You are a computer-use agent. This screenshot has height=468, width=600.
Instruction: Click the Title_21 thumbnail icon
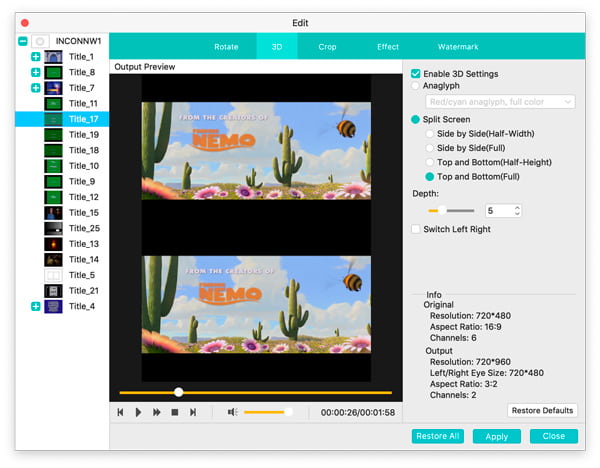click(53, 291)
